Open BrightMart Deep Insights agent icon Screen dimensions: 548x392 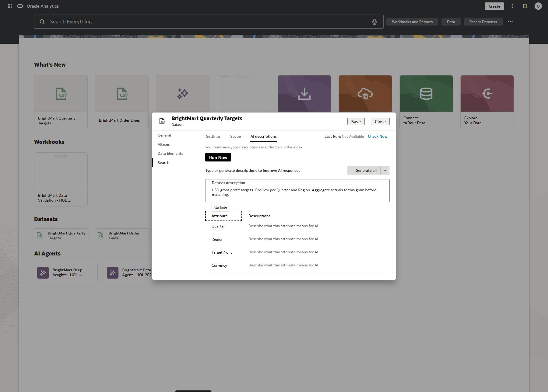coord(43,272)
